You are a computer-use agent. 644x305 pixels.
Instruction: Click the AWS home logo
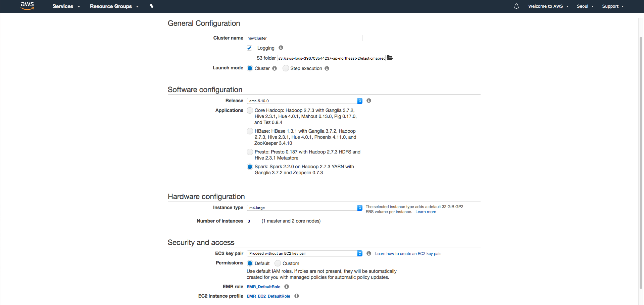click(x=27, y=6)
